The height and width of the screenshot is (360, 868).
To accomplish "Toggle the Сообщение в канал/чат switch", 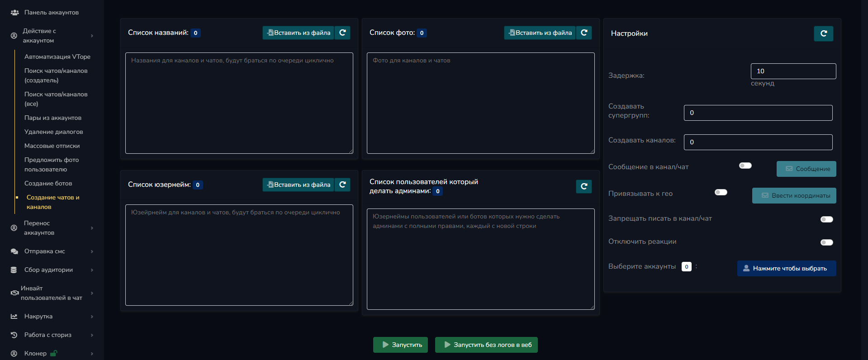I will click(745, 166).
